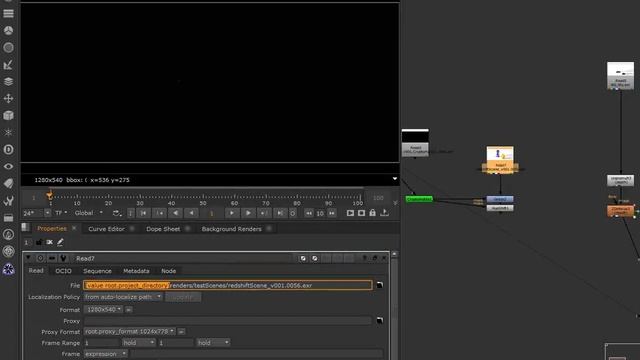
Task: Click the timeline playhead at frame 1
Action: 50,197
